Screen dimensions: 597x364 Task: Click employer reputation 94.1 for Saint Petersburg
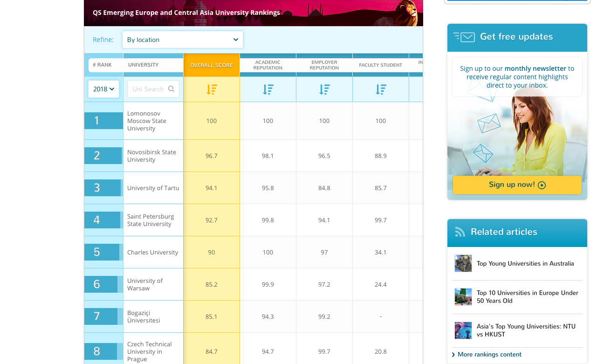[324, 220]
